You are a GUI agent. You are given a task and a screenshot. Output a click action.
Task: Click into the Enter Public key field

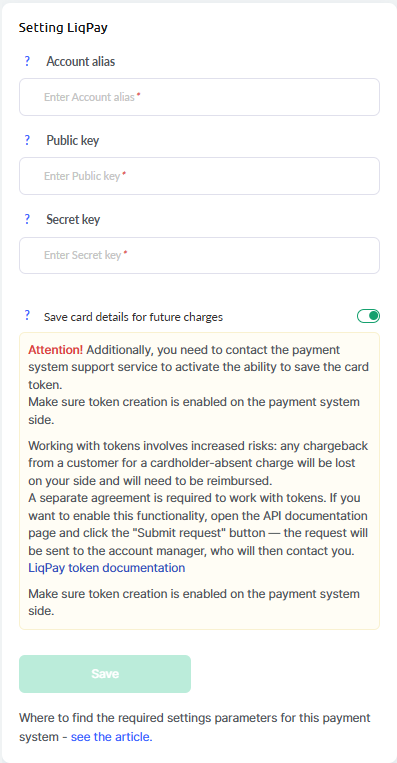(199, 176)
